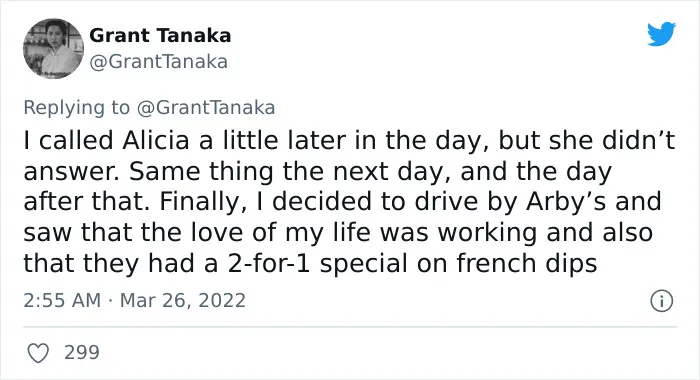
Task: Click the Mar 26, 2022 date
Action: pyautogui.click(x=183, y=300)
